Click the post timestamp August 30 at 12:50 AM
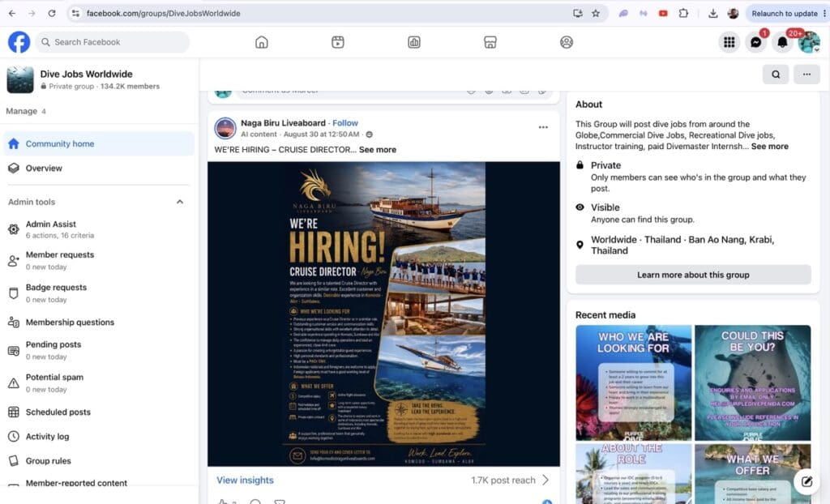 point(321,135)
